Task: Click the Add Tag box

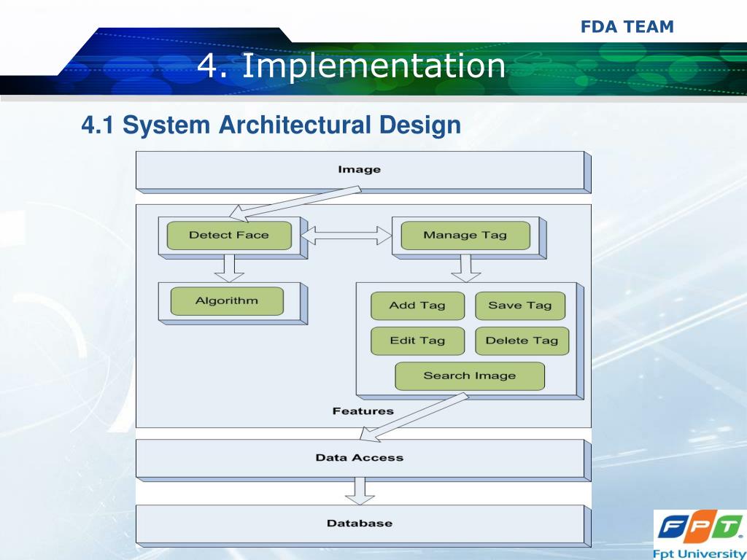Action: 417,306
